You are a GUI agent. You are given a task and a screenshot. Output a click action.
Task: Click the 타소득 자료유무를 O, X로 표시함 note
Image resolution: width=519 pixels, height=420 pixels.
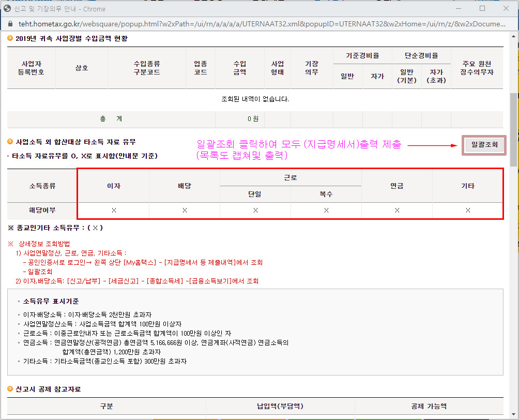point(85,156)
